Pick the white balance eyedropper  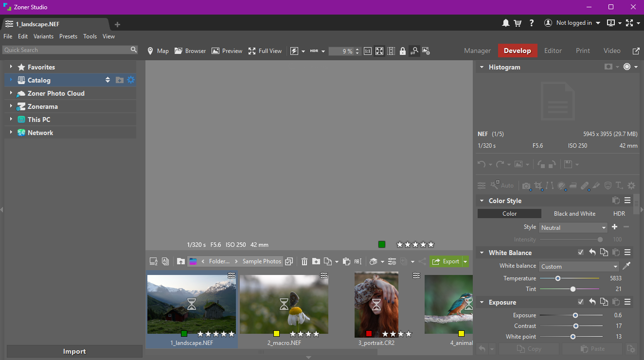tap(627, 266)
